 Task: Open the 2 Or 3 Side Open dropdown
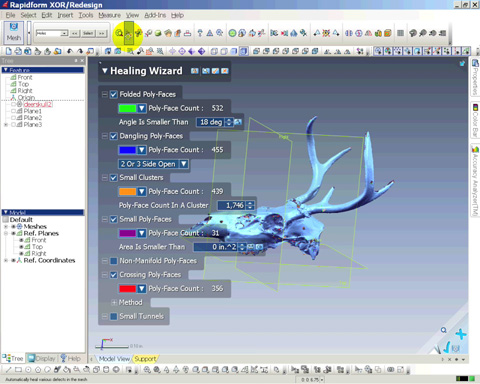(x=184, y=164)
